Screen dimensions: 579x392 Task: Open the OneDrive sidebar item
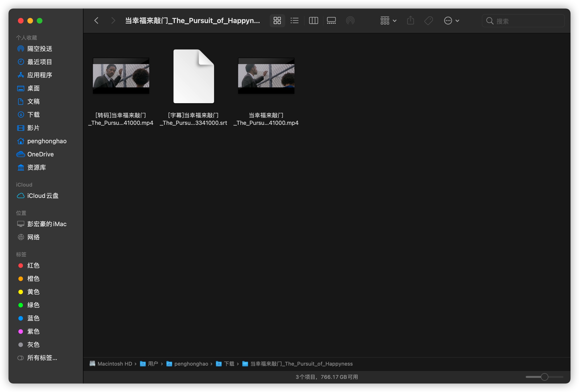(x=40, y=154)
